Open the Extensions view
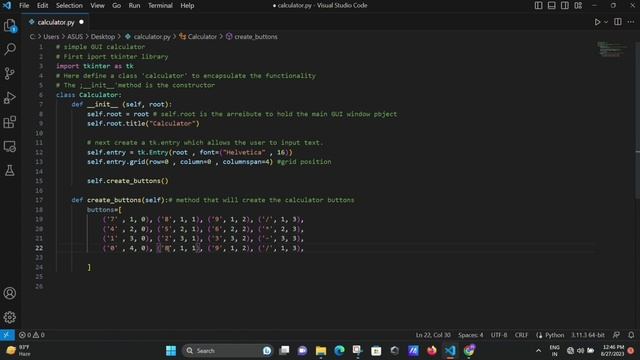 click(x=10, y=122)
